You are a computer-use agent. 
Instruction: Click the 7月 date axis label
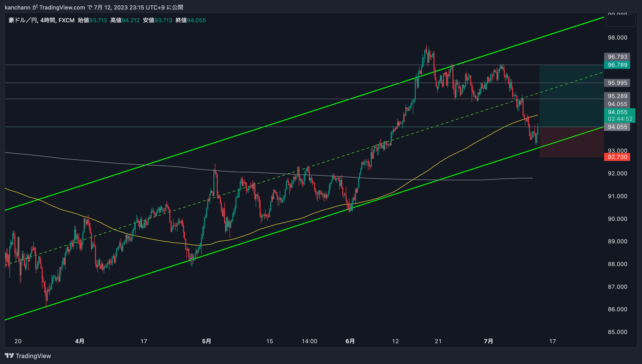489,341
